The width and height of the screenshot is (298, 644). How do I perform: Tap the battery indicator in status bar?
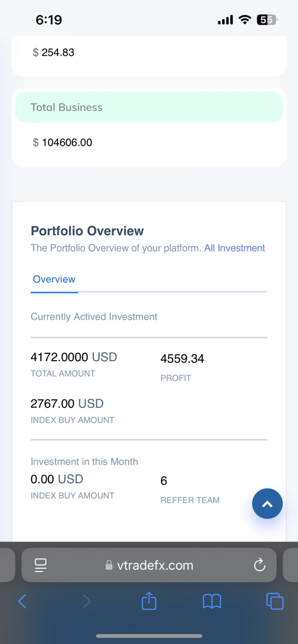[x=267, y=20]
